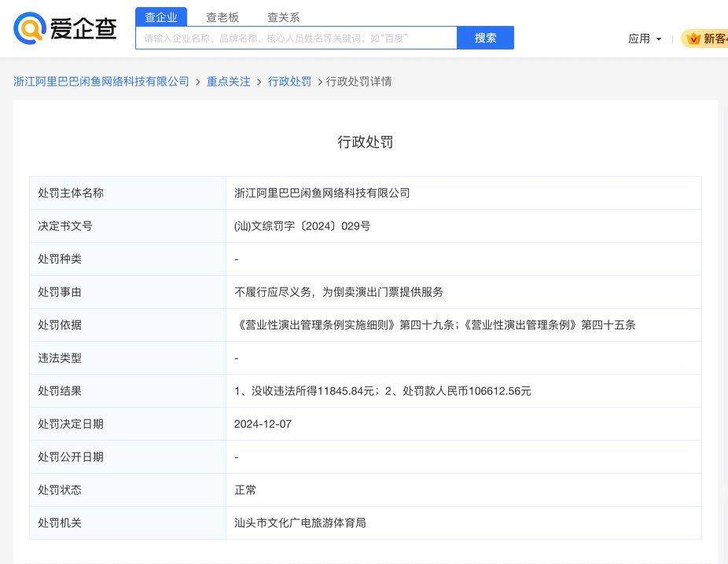Click the 行政处罚详情 breadcrumb text

pyautogui.click(x=358, y=82)
